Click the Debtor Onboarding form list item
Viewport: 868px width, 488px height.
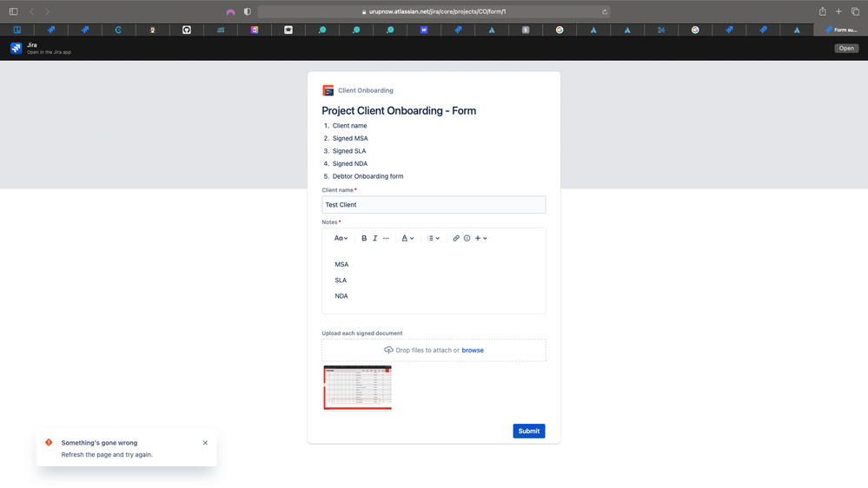pyautogui.click(x=368, y=176)
